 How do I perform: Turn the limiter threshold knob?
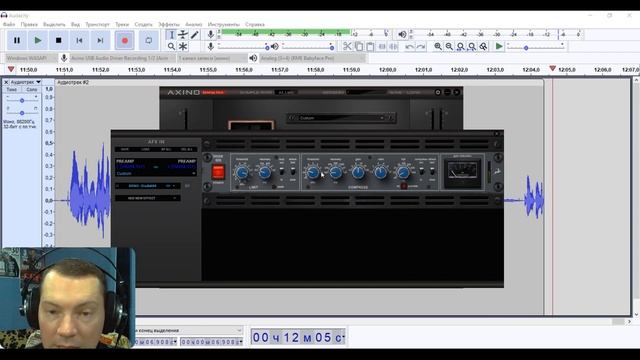pos(242,173)
